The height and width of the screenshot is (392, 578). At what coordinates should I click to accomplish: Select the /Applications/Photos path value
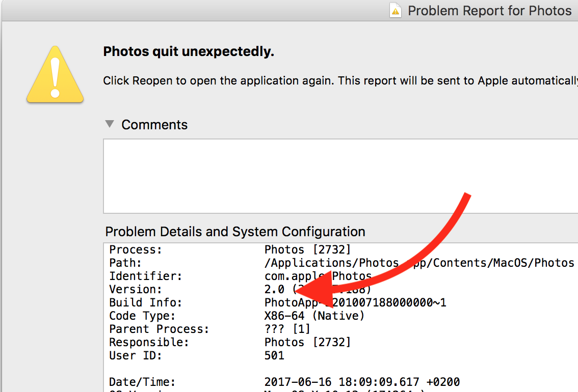[x=419, y=263]
